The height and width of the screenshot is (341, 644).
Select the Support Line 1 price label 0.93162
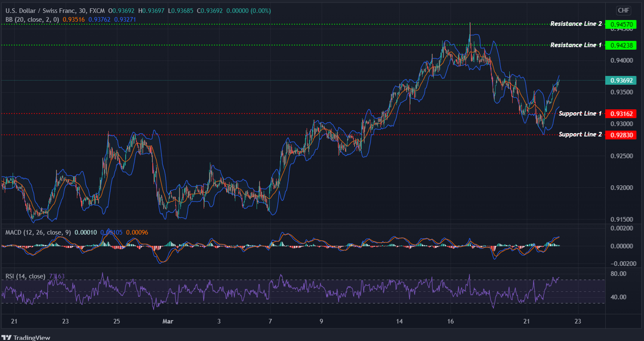coord(621,114)
